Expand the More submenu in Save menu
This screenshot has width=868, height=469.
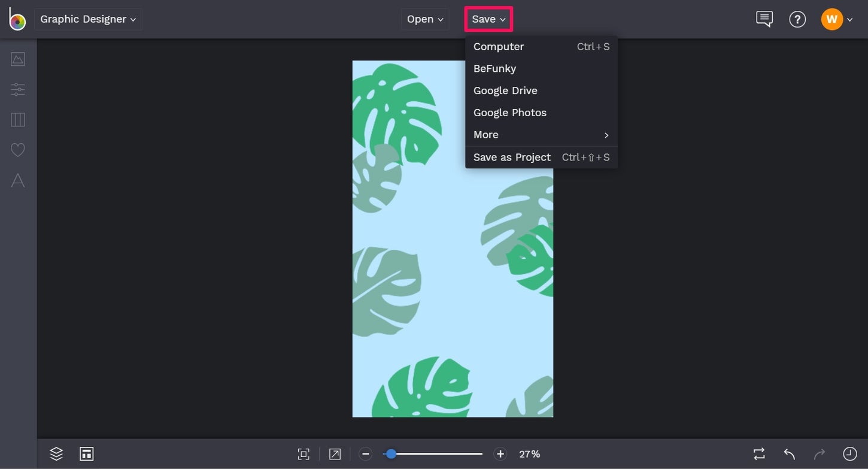[x=485, y=134]
